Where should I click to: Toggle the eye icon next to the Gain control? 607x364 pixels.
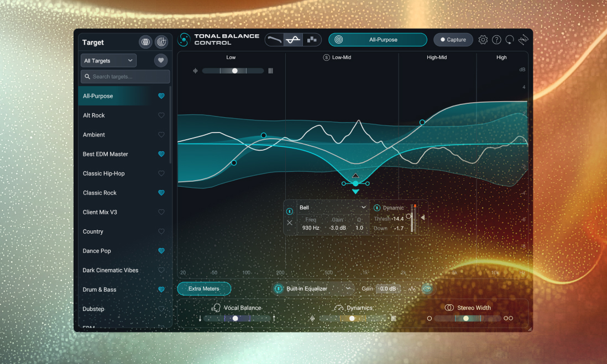click(427, 288)
